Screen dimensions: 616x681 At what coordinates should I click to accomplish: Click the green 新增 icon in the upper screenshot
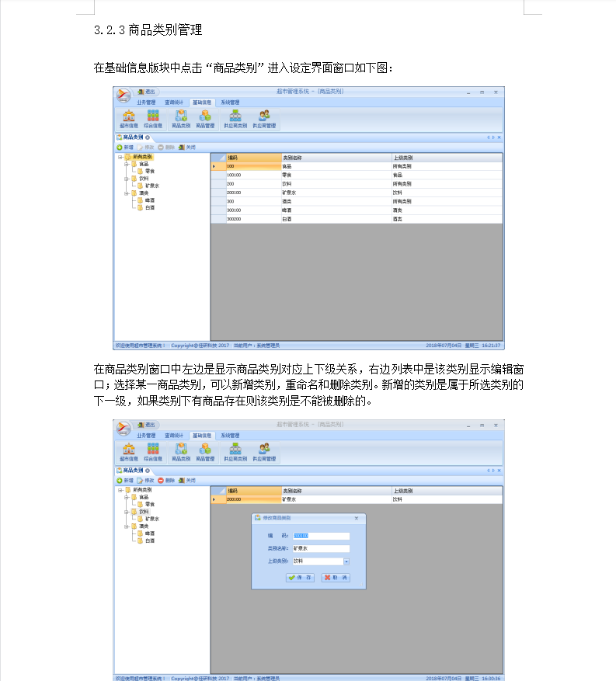coord(120,147)
